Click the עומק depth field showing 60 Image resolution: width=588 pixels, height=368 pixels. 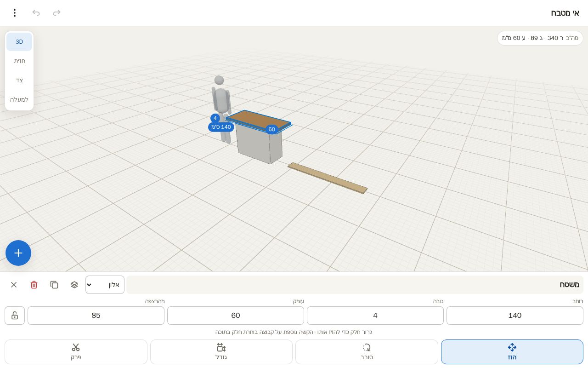pos(236,316)
